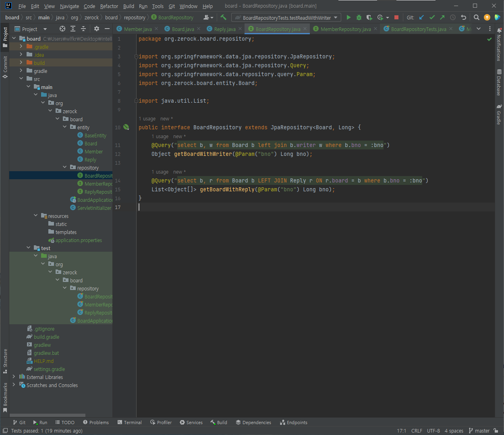Push commits with the Git push arrow
The width and height of the screenshot is (504, 435).
442,17
